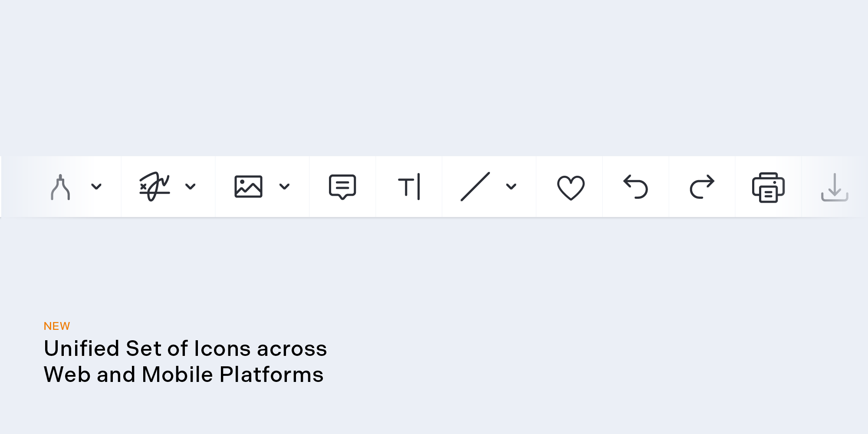Click the headline line 'Web and Mobile Platforms'
The image size is (868, 434).
[184, 375]
